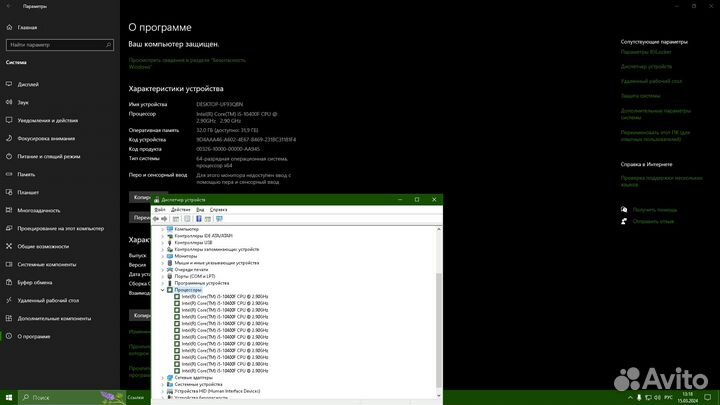Expand Мониторы node in device tree

(x=163, y=256)
